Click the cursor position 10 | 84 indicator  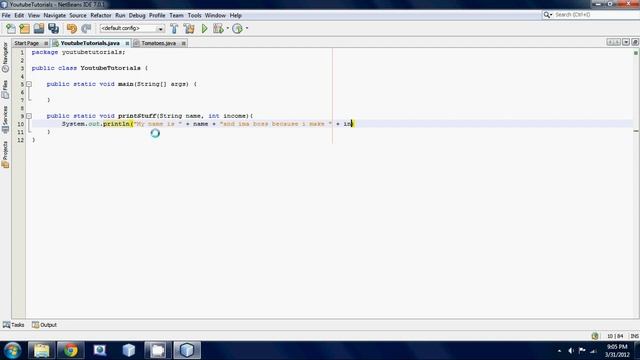click(x=615, y=336)
